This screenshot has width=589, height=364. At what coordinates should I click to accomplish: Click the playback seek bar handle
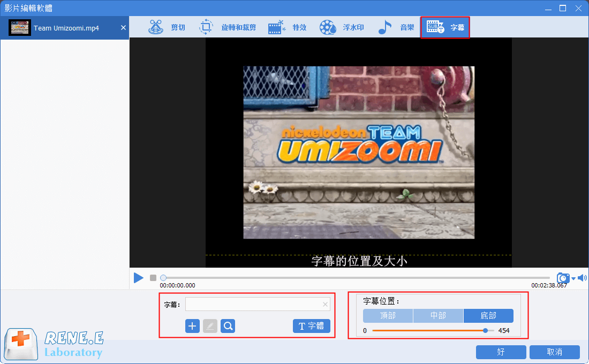(x=163, y=278)
